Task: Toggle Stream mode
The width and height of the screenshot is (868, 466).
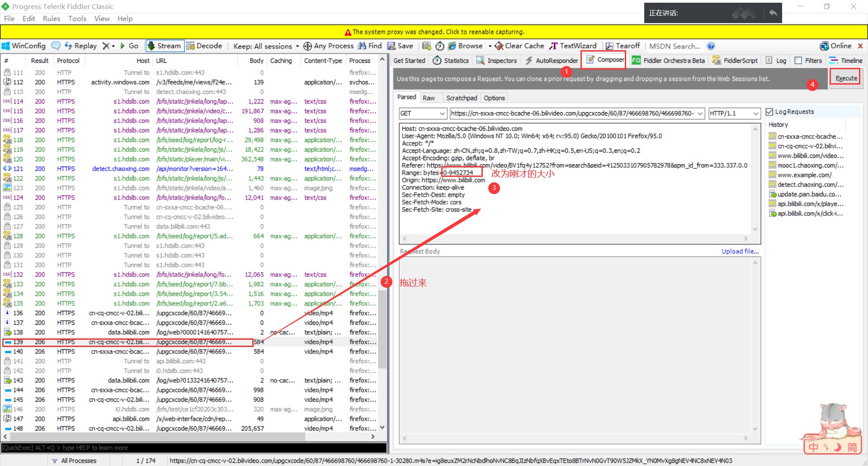Action: tap(165, 46)
